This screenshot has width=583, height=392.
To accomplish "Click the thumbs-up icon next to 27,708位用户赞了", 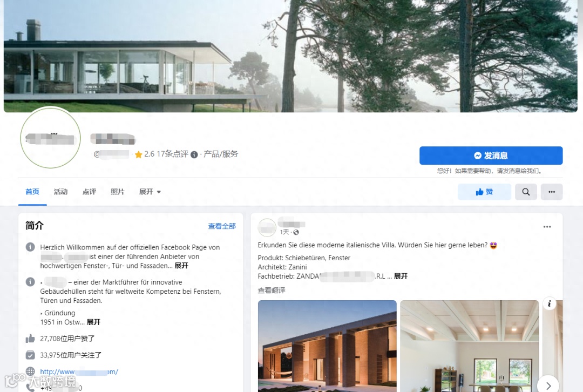I will (x=30, y=339).
